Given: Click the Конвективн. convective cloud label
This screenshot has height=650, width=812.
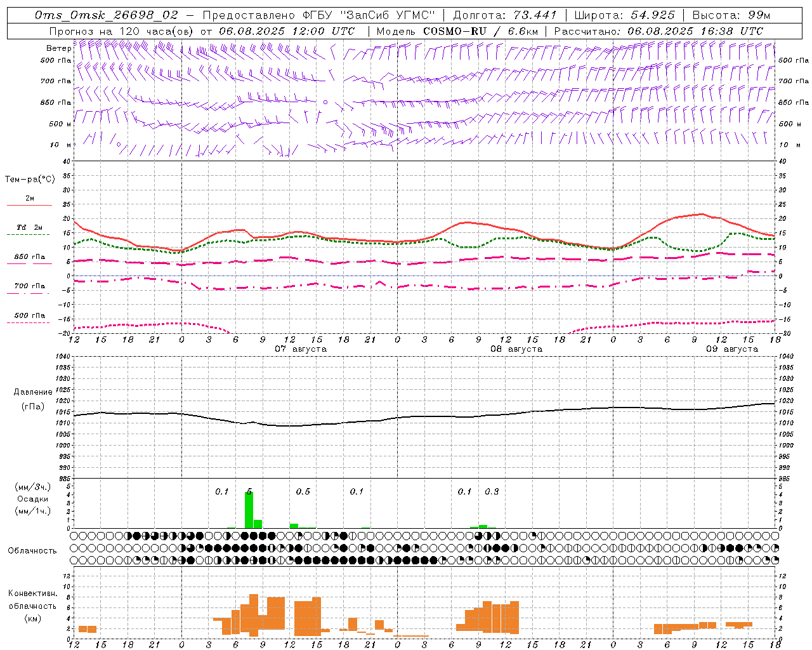Looking at the screenshot, I should pos(32,594).
